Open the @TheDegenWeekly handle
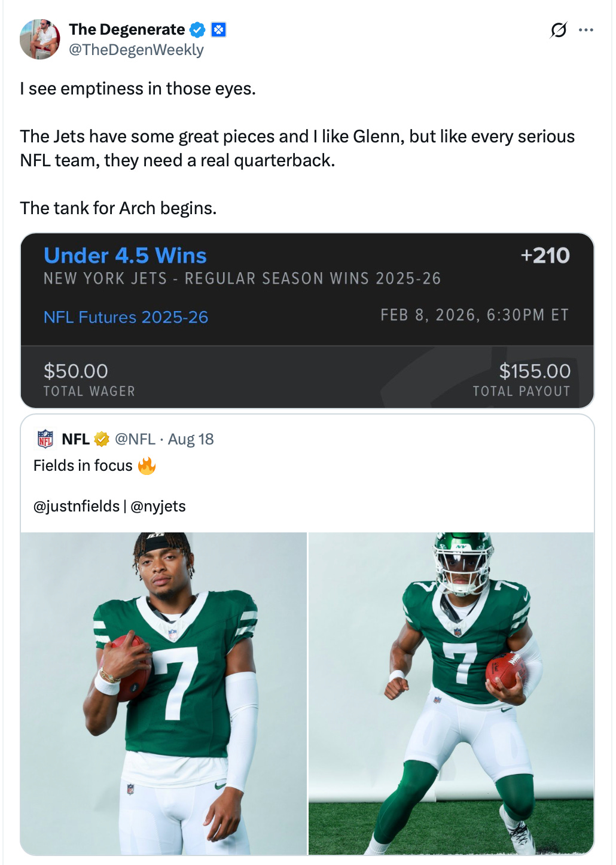 pyautogui.click(x=136, y=50)
